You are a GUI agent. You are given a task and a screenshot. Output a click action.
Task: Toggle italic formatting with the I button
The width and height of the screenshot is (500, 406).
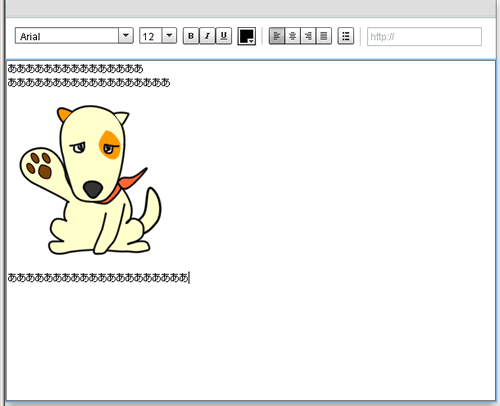pyautogui.click(x=207, y=36)
